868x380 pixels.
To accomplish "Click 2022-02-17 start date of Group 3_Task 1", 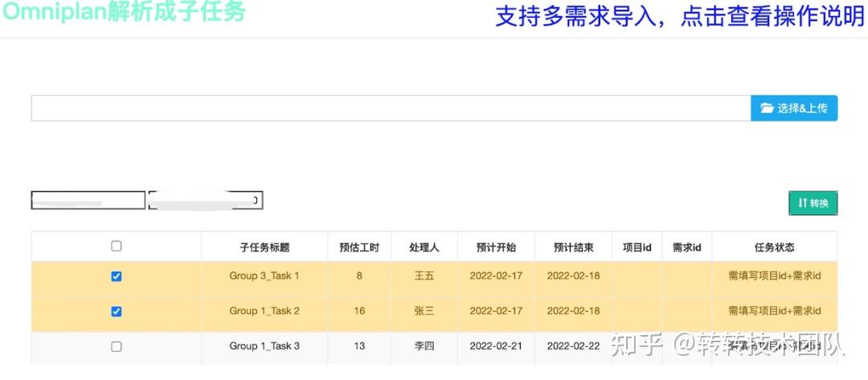I will coord(496,276).
